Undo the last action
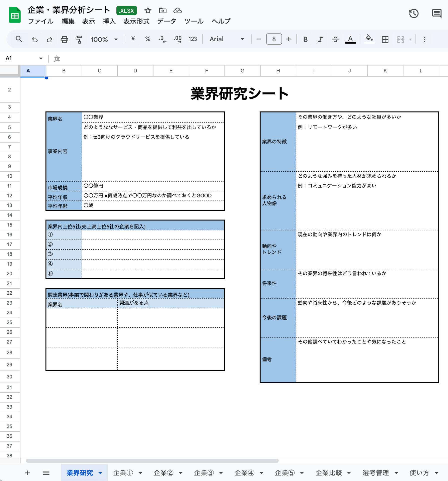 (x=35, y=39)
